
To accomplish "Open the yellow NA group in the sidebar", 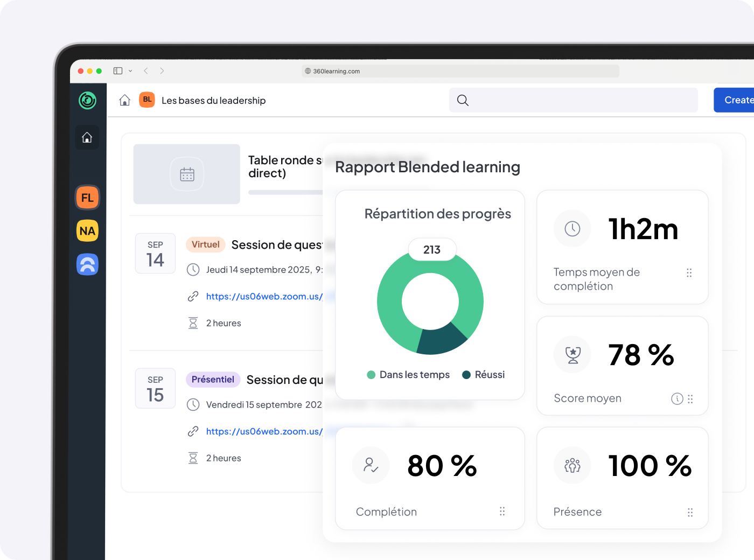I will point(87,231).
